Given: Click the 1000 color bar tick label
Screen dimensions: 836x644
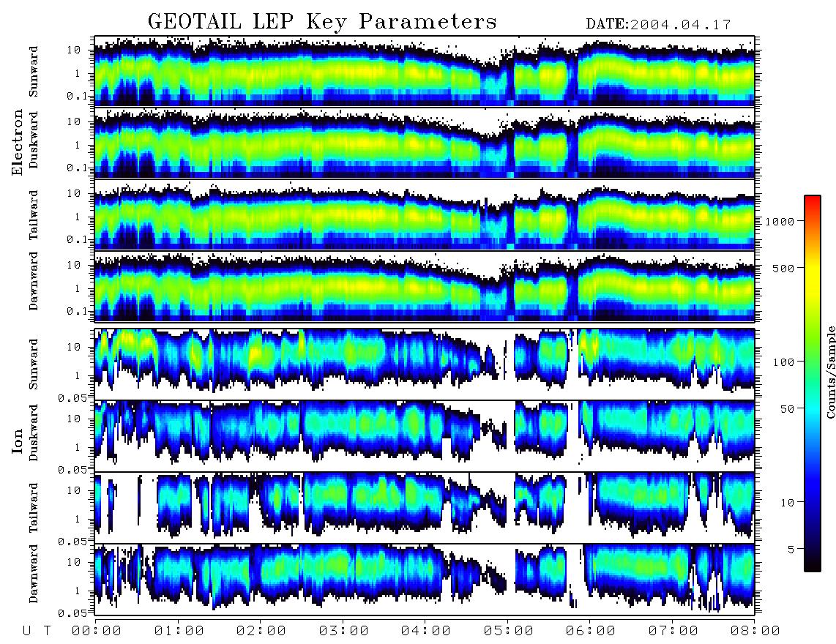Looking at the screenshot, I should click(x=780, y=221).
